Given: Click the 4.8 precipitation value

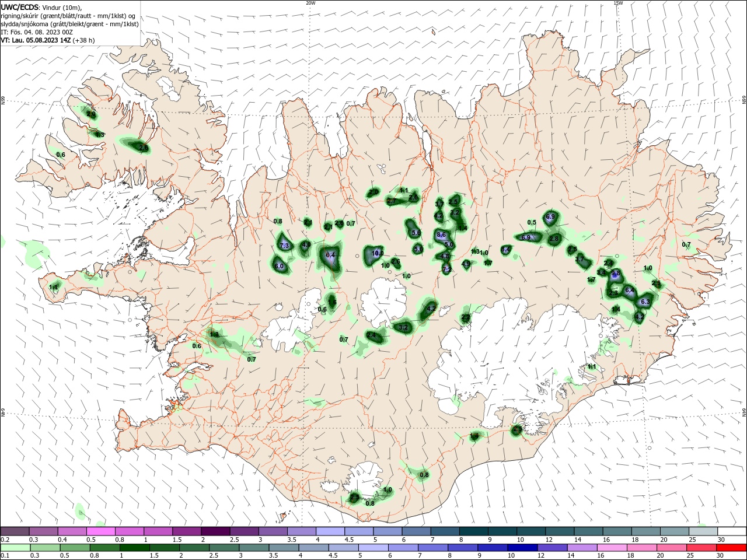Looking at the screenshot, I should 445,256.
